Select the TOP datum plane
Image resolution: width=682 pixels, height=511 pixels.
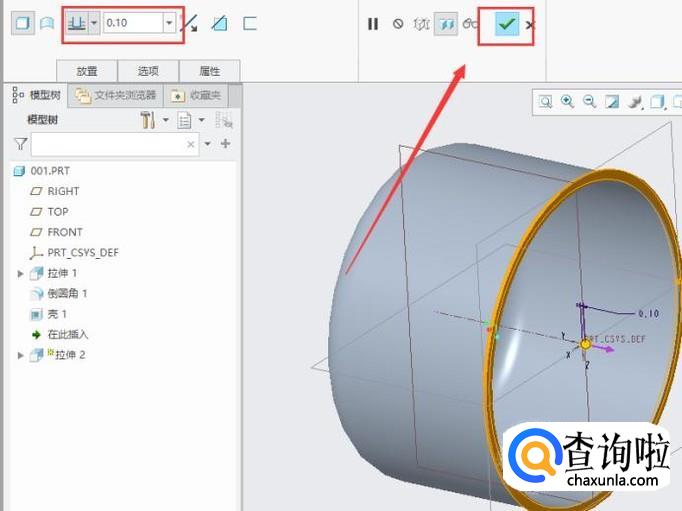coord(49,212)
